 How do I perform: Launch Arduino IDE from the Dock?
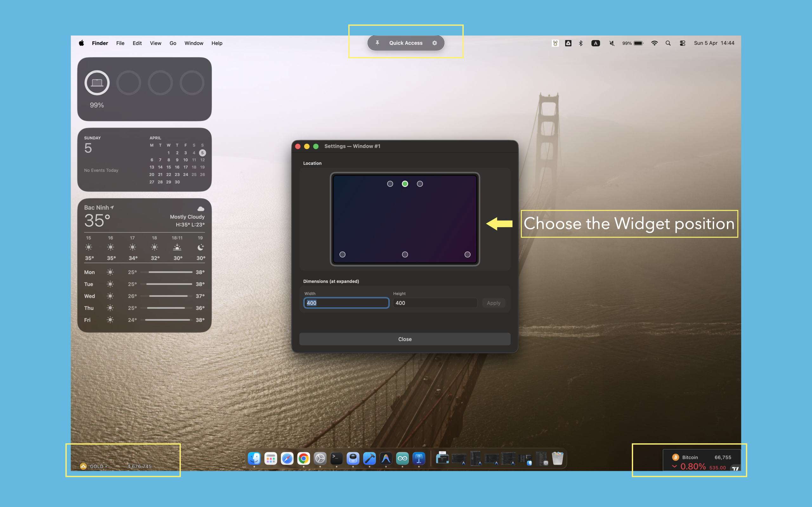pyautogui.click(x=402, y=459)
